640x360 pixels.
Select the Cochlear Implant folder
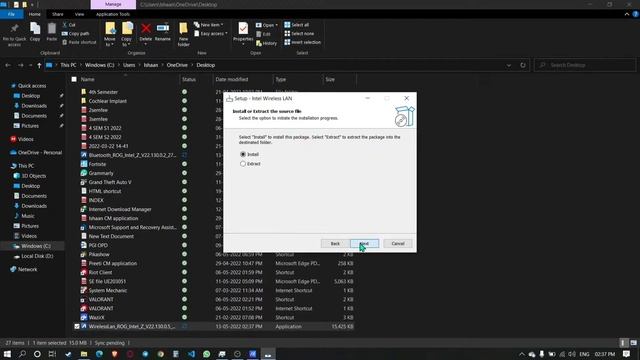[x=108, y=101]
